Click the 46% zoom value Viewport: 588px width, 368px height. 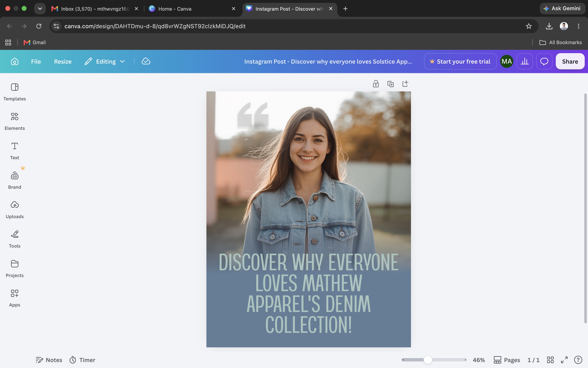[479, 360]
